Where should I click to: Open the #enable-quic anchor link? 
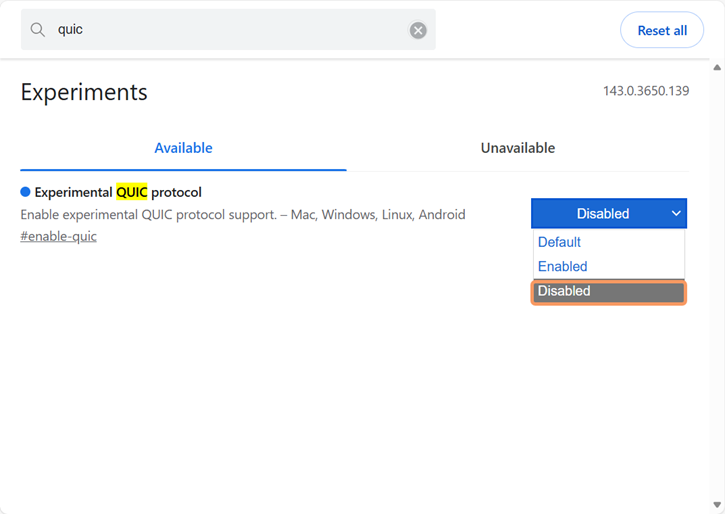(x=58, y=237)
